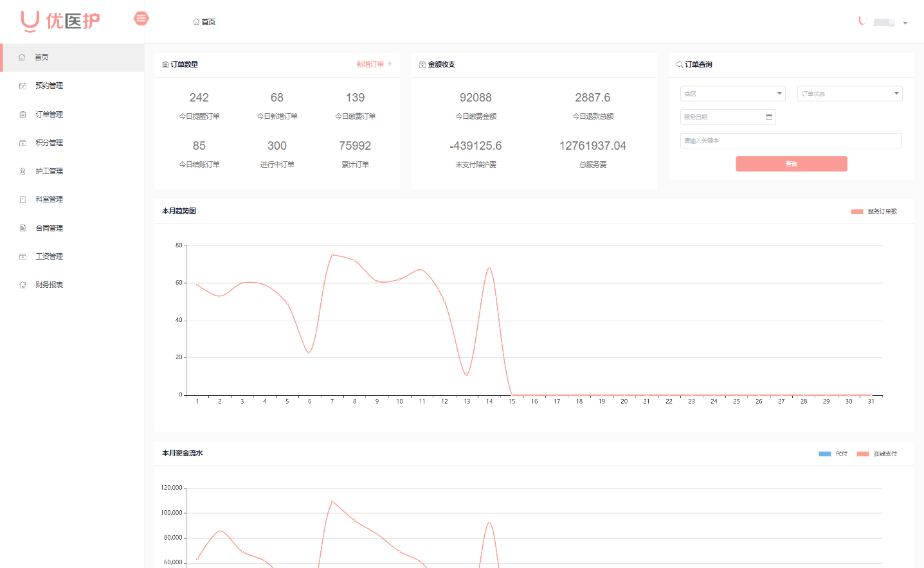Click the 金额收支 panel header icon
Screen dimensions: 924x568
pyautogui.click(x=422, y=65)
